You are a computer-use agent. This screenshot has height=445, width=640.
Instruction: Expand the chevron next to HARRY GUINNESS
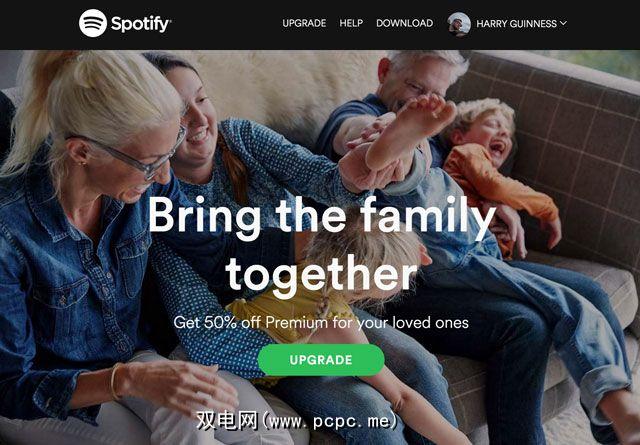(563, 23)
